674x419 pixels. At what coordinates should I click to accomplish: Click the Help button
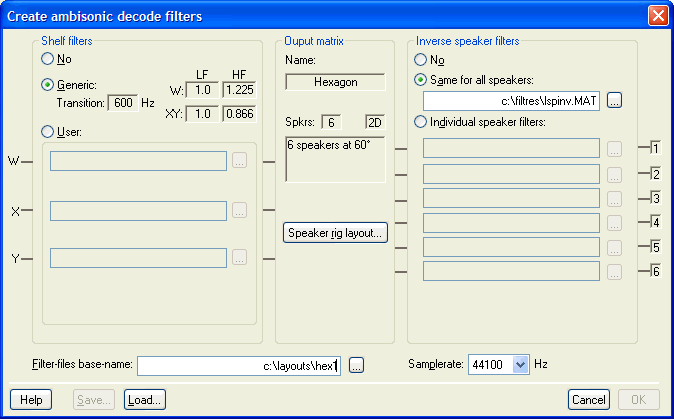coord(30,400)
